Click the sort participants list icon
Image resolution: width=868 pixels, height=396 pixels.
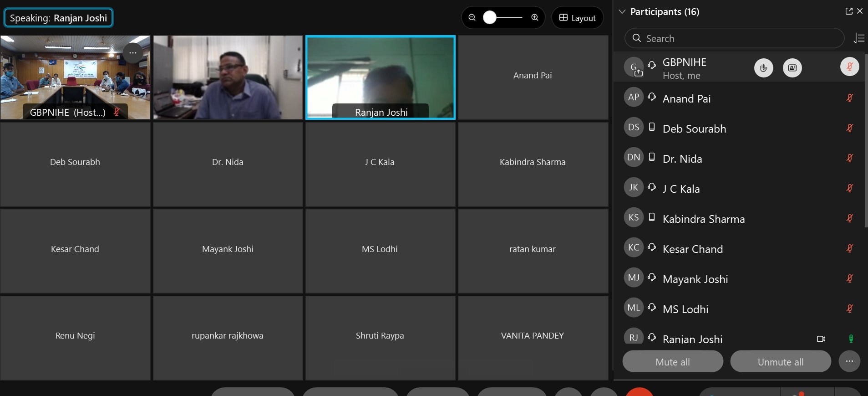point(859,38)
